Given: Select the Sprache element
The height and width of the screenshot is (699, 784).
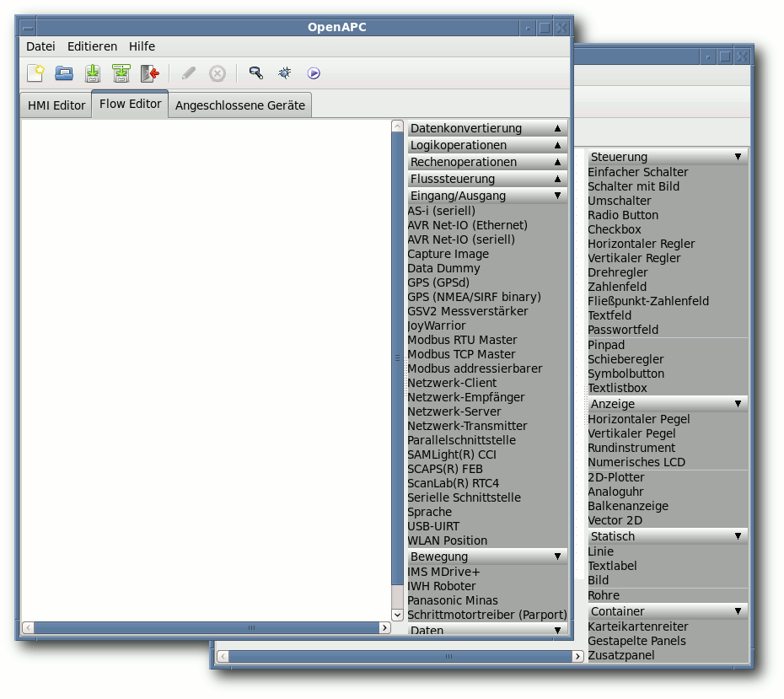Looking at the screenshot, I should [429, 512].
